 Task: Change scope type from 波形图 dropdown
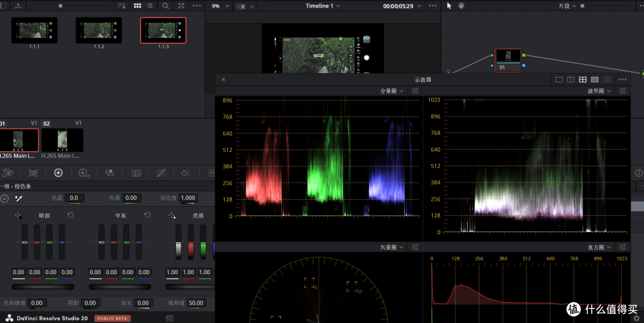tap(599, 91)
